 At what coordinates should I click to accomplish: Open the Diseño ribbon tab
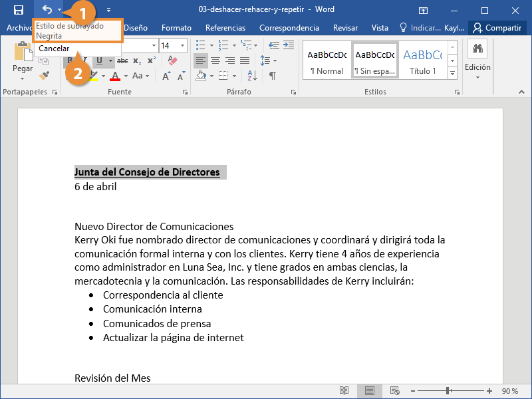(136, 28)
